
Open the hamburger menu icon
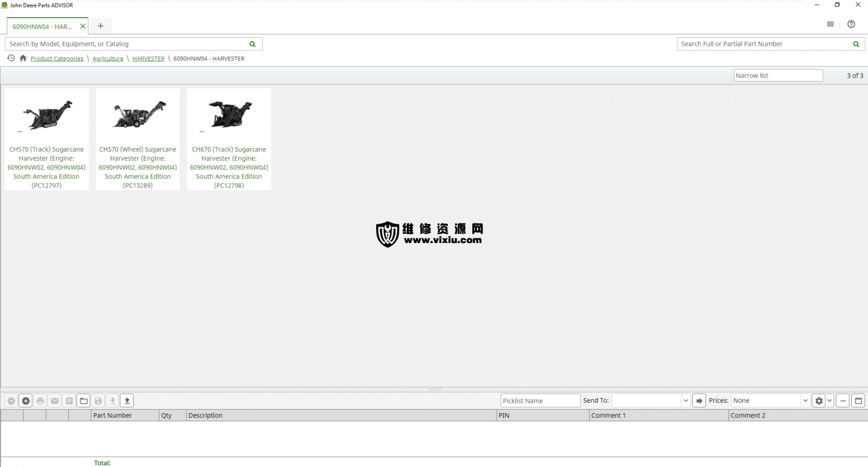click(x=830, y=24)
